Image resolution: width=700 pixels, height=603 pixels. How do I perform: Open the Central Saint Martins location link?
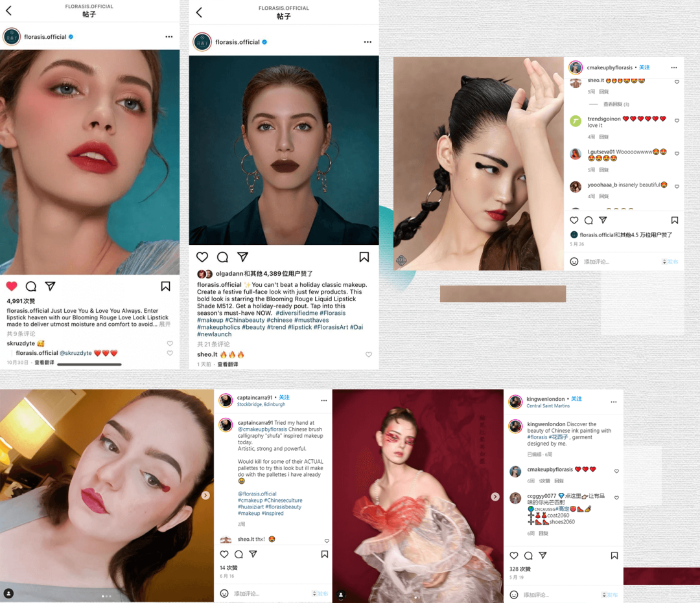click(x=548, y=406)
